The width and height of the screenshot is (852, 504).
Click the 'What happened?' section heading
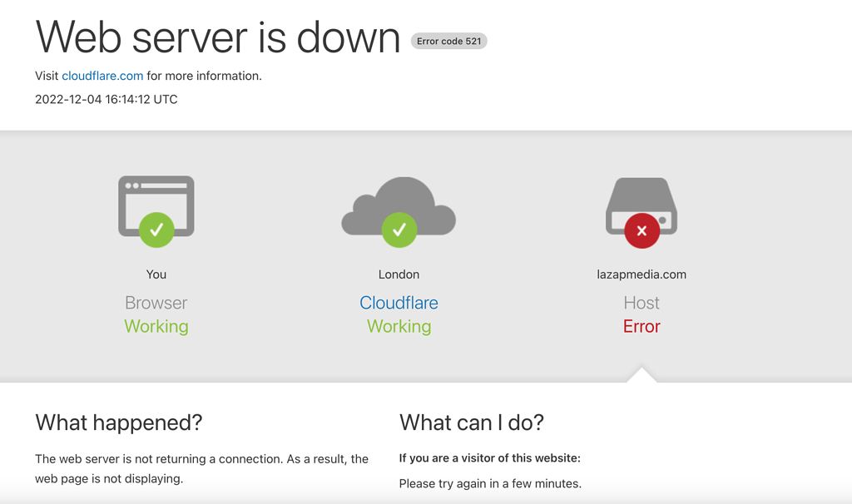coord(118,422)
